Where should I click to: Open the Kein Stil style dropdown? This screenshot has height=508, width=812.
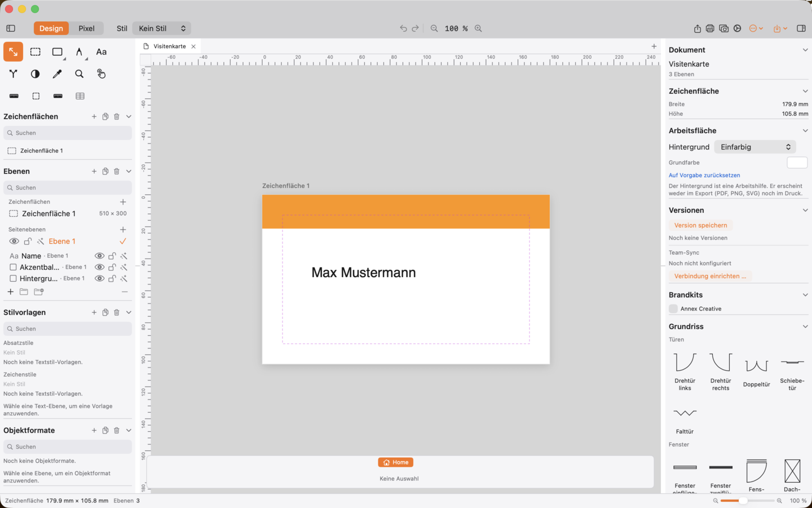(x=162, y=28)
